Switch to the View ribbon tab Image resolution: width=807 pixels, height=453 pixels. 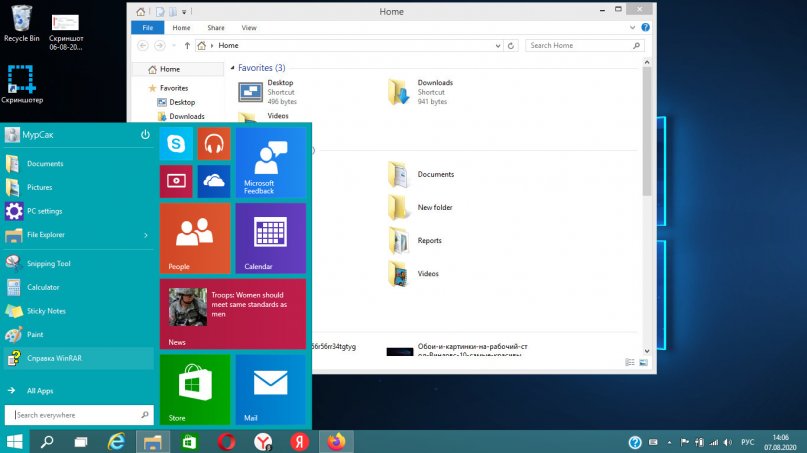pos(249,28)
